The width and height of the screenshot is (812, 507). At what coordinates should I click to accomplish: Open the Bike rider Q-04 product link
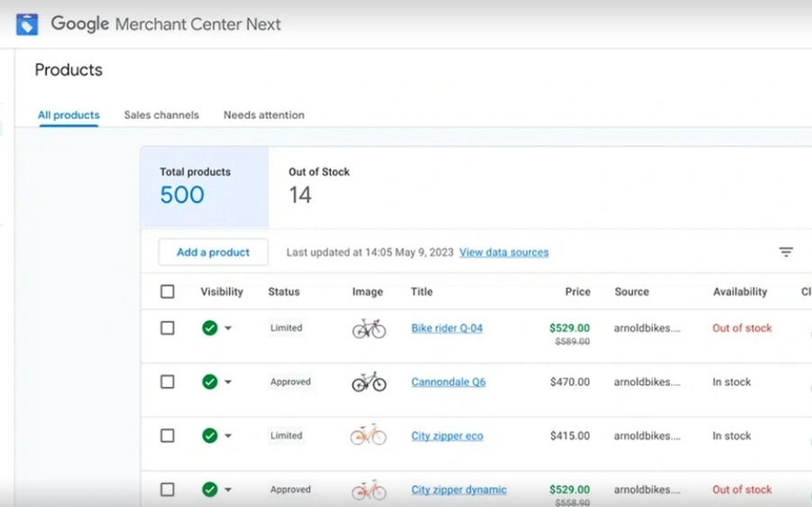coord(447,327)
